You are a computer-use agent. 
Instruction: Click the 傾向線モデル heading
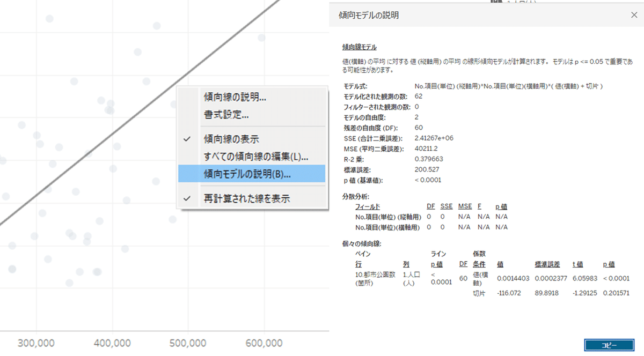click(x=359, y=47)
